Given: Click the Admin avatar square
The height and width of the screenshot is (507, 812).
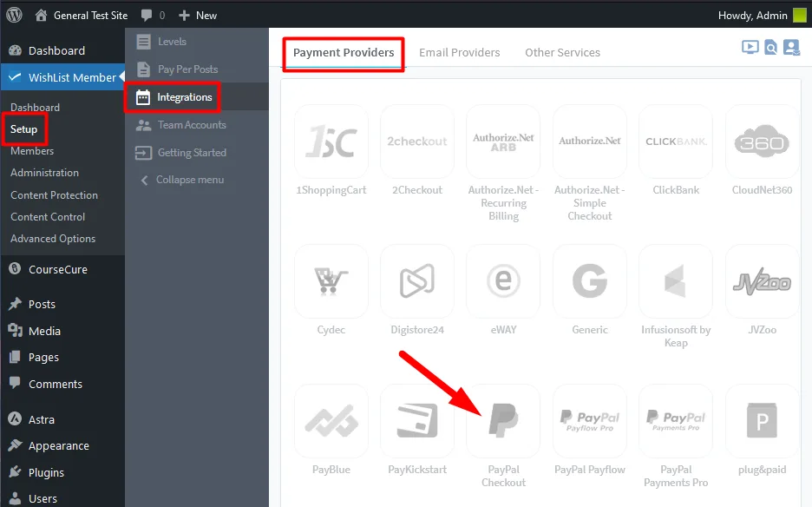Looking at the screenshot, I should pos(800,16).
